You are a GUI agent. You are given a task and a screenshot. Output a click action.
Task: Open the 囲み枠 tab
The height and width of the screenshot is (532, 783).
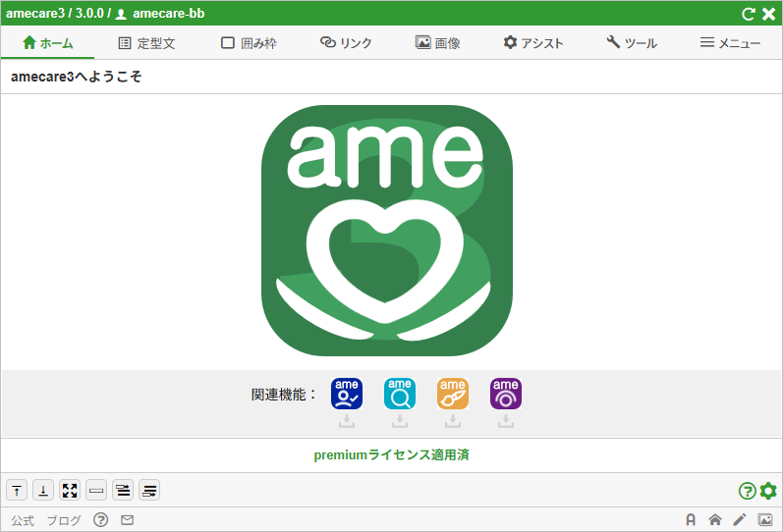(x=250, y=43)
